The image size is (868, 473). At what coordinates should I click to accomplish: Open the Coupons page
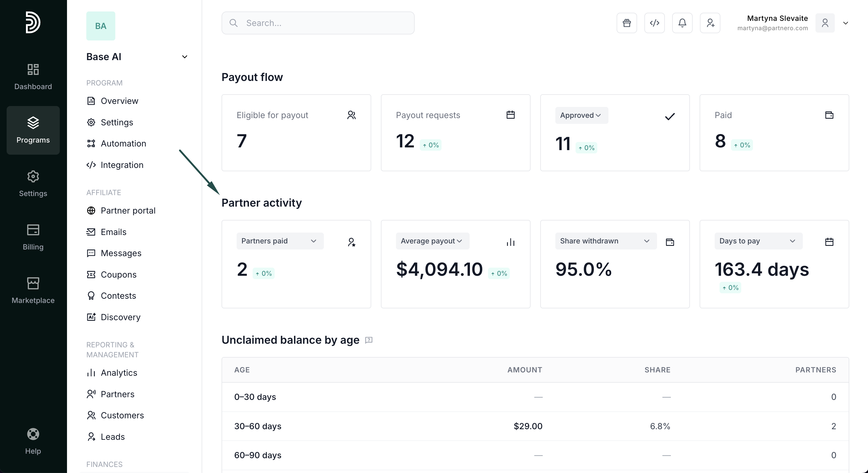[118, 275]
